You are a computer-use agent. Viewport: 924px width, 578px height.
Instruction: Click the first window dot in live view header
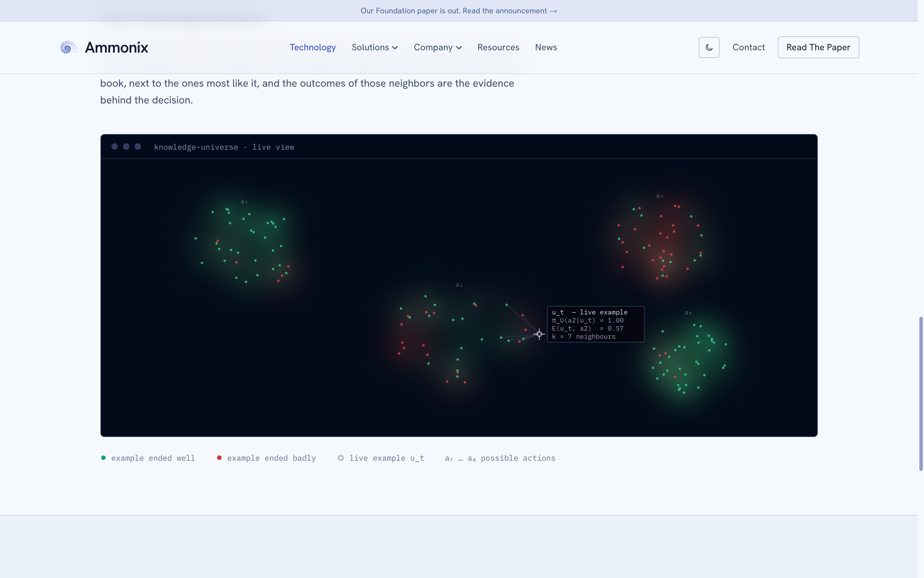(115, 147)
